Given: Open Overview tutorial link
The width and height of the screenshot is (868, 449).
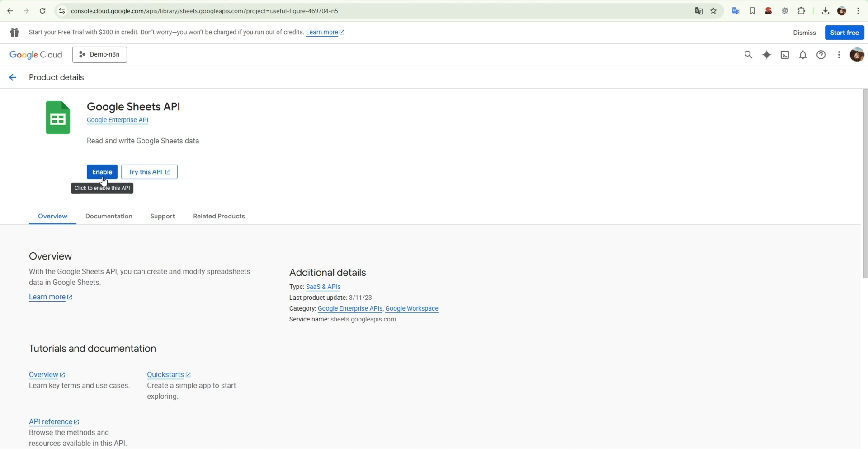Looking at the screenshot, I should tap(47, 375).
